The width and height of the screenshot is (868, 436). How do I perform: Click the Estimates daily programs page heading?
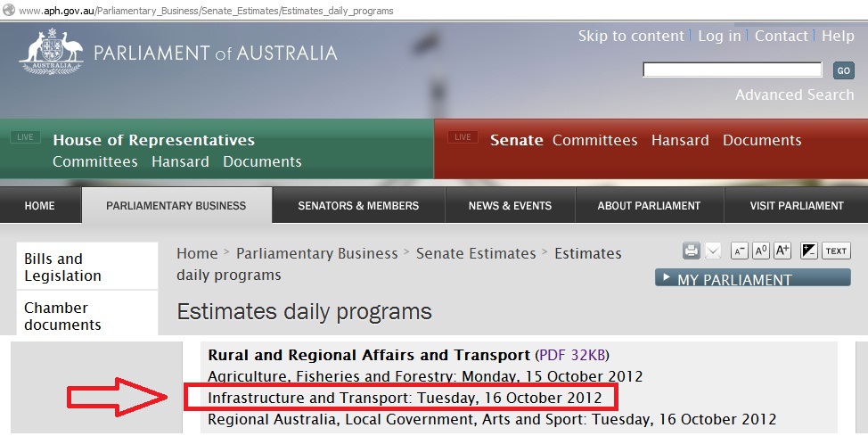click(x=305, y=312)
